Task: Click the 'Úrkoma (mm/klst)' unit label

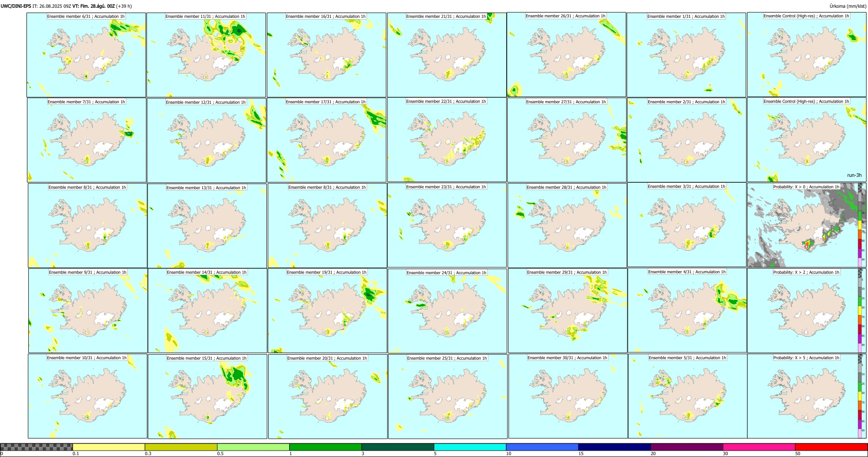Action: pos(848,6)
